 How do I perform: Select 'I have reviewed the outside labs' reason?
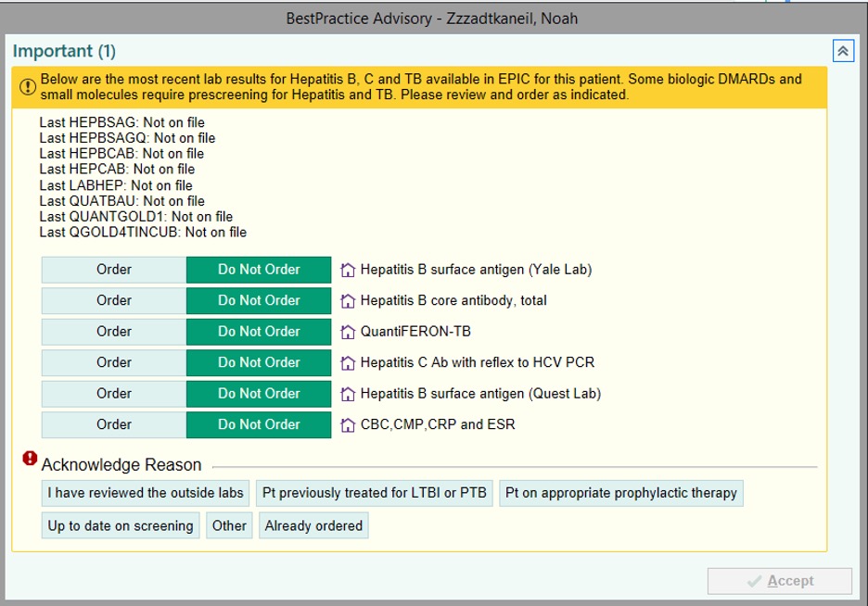(x=146, y=493)
